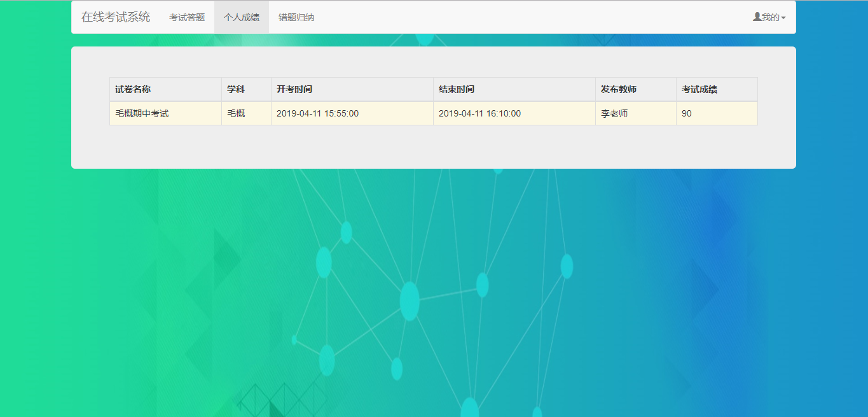
Task: Open the 考试答题 tab
Action: 187,17
